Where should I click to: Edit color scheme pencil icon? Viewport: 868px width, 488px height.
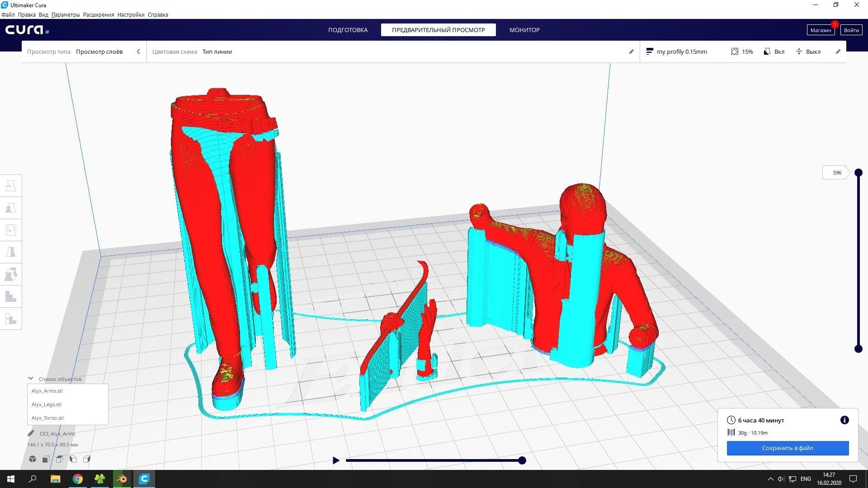(631, 52)
